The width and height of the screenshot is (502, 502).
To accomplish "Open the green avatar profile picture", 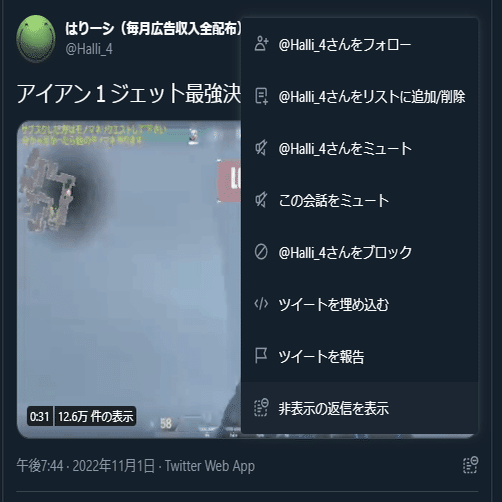I will point(36,39).
